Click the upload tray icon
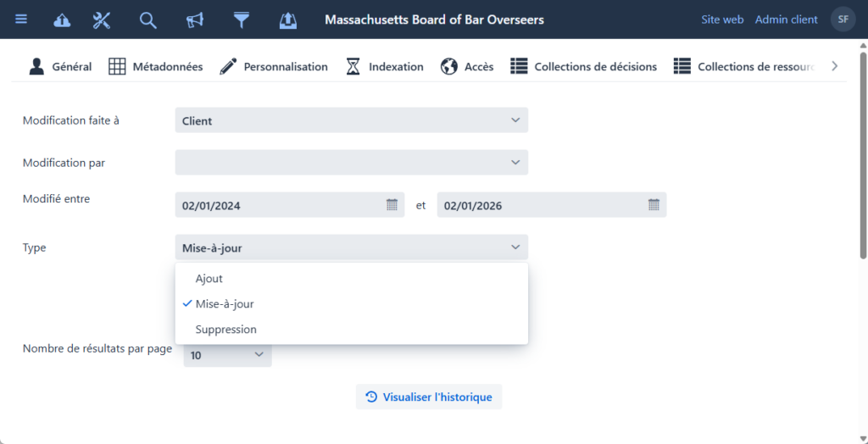Image resolution: width=868 pixels, height=444 pixels. (288, 19)
